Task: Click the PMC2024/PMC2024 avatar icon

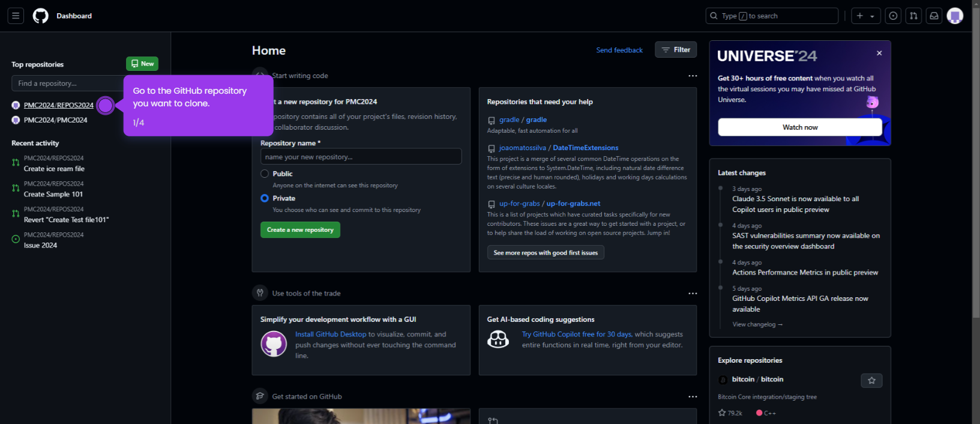Action: [x=16, y=120]
